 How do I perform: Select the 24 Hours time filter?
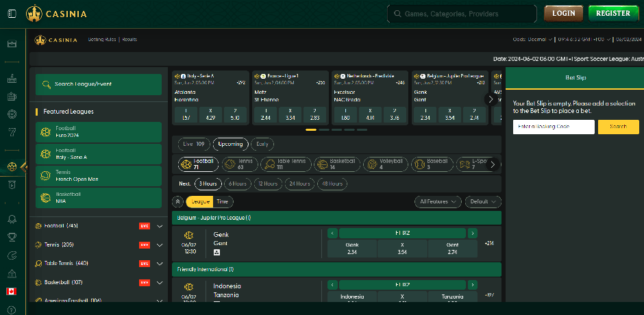299,184
